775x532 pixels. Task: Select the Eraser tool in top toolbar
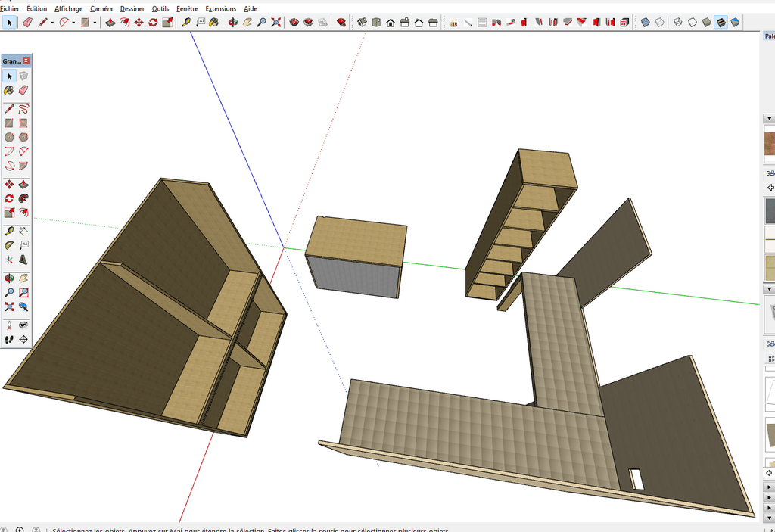[27, 23]
